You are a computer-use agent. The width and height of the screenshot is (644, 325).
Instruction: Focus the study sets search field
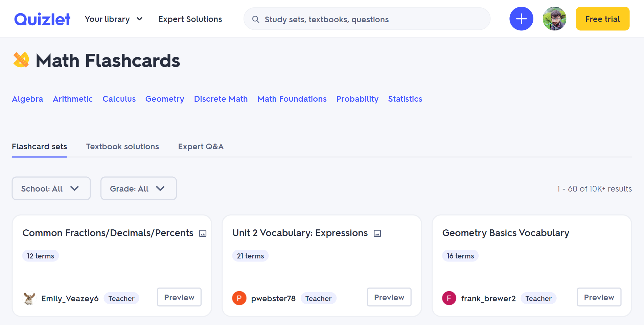tap(372, 20)
